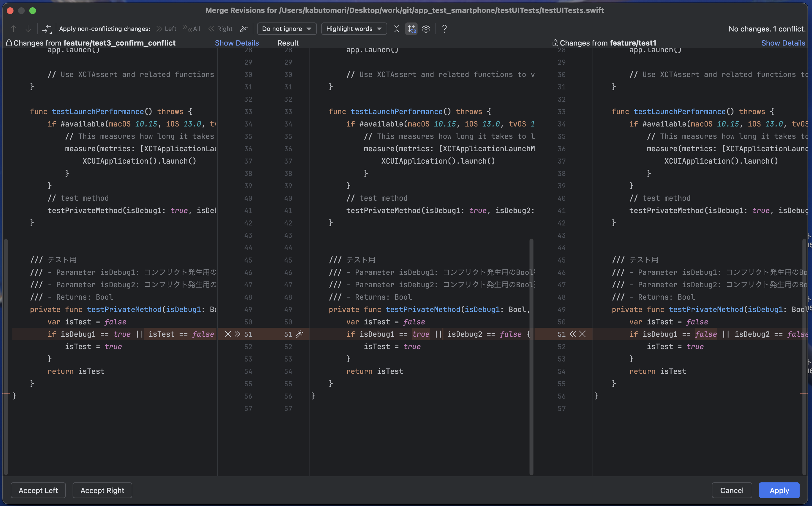
Task: Toggle the Synchronize Scrolling button
Action: [x=411, y=29]
